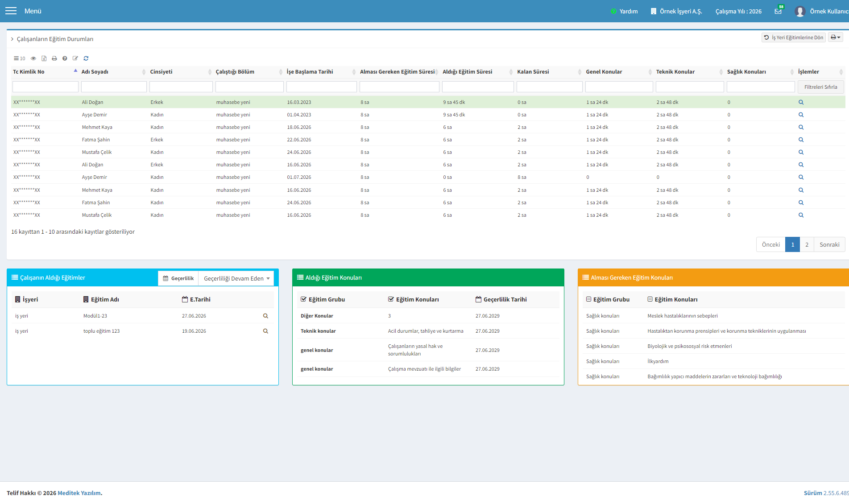This screenshot has height=504, width=849.
Task: Refresh the table data
Action: (86, 58)
